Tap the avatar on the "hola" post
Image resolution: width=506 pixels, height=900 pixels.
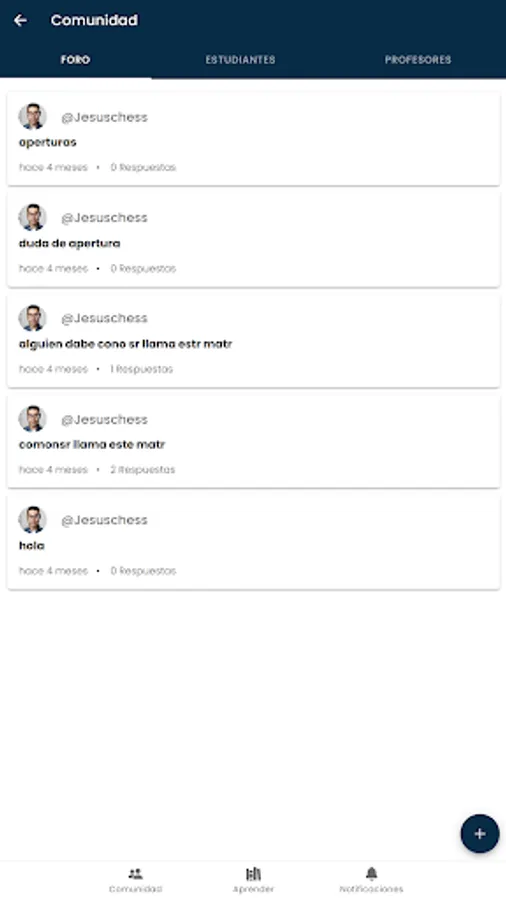(x=32, y=519)
